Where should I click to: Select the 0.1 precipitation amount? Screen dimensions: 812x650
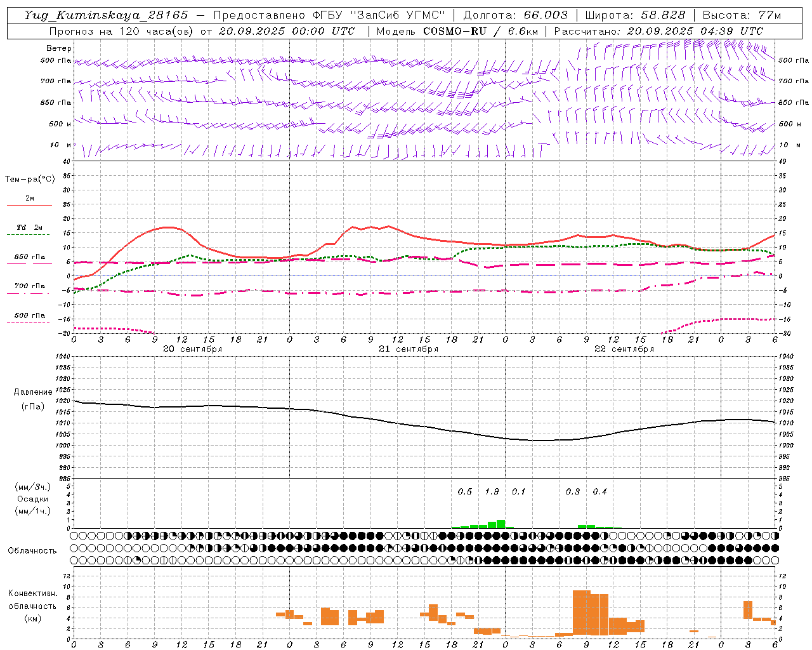519,491
